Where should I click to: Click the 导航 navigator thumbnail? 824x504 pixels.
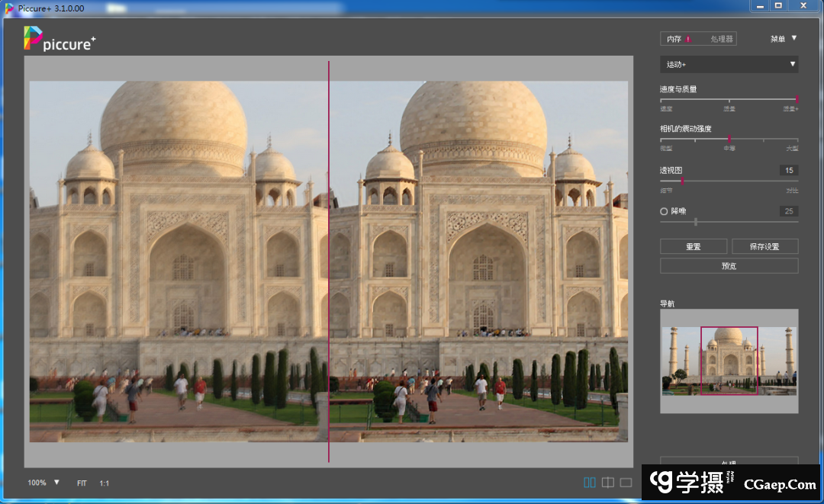tap(729, 361)
